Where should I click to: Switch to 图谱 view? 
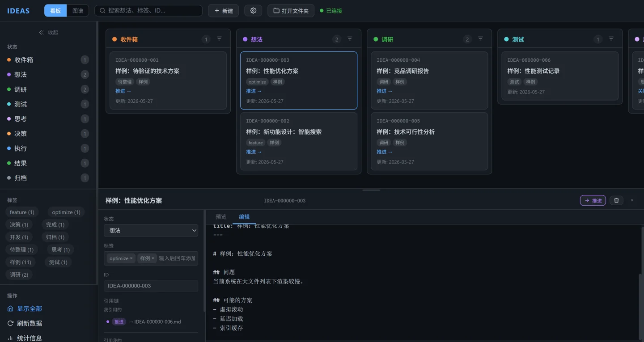[x=78, y=11]
